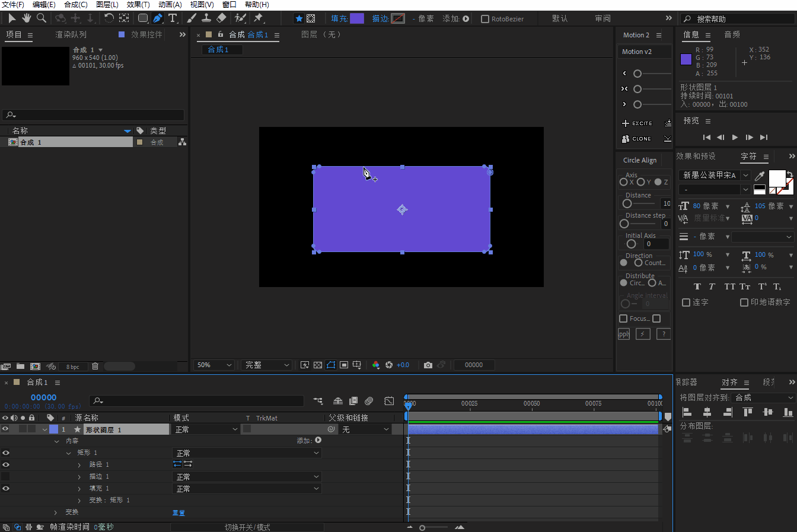
Task: Select the Brush tool
Action: click(x=192, y=18)
